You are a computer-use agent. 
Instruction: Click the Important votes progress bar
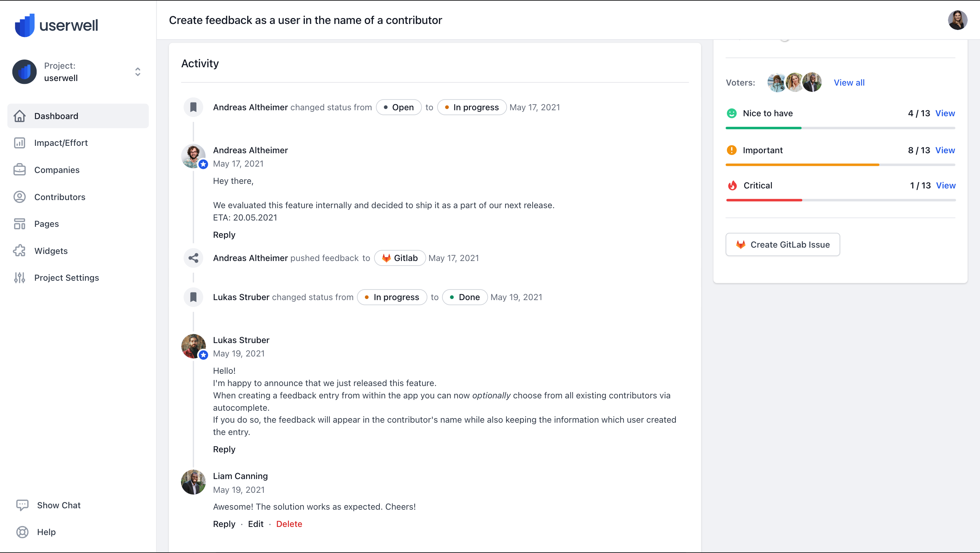(840, 165)
